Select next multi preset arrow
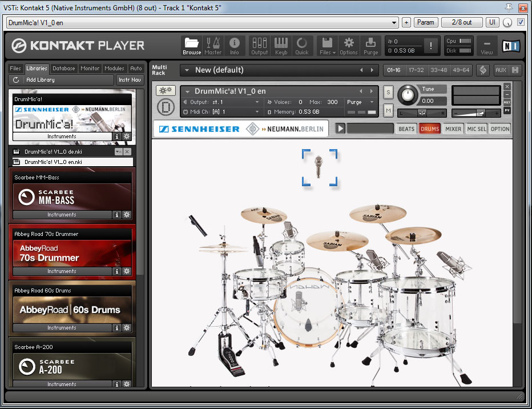The image size is (532, 409). (x=372, y=70)
